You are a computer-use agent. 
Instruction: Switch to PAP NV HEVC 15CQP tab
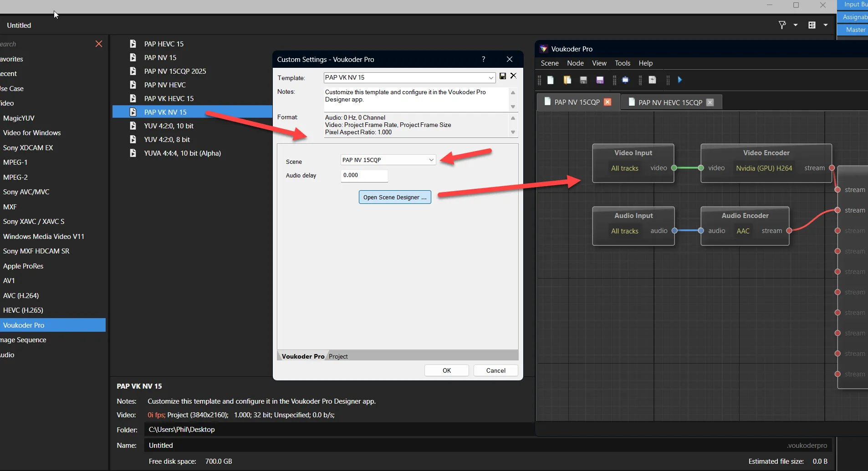tap(670, 102)
